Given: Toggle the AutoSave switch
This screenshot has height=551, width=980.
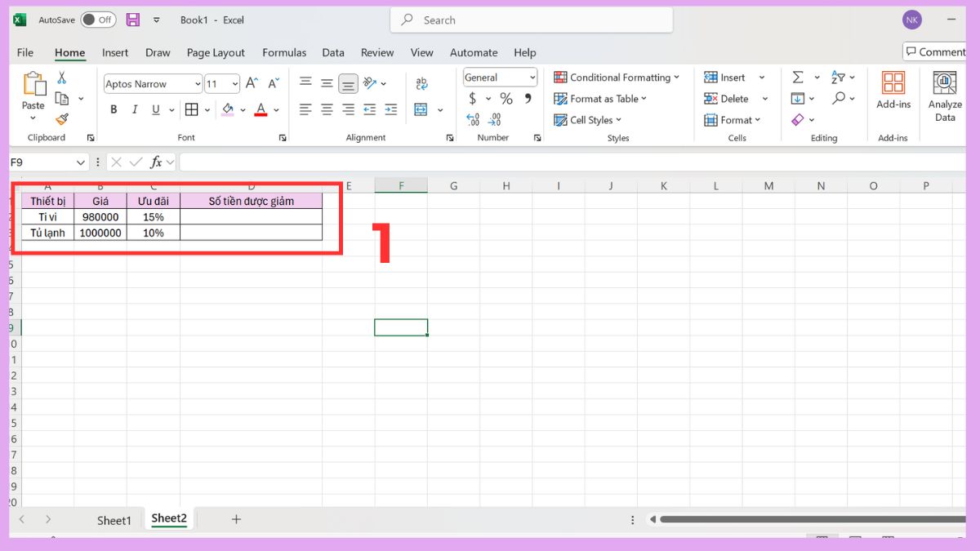Looking at the screenshot, I should pos(98,20).
